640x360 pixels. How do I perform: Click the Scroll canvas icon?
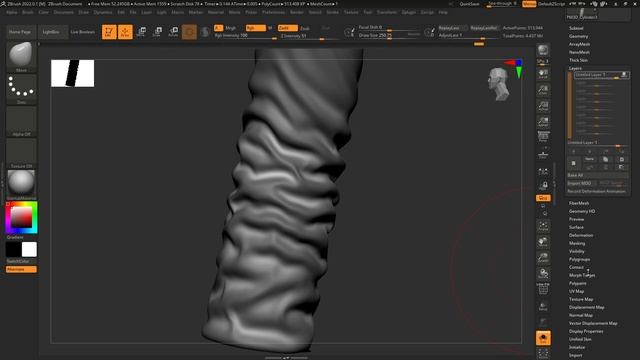tap(543, 73)
